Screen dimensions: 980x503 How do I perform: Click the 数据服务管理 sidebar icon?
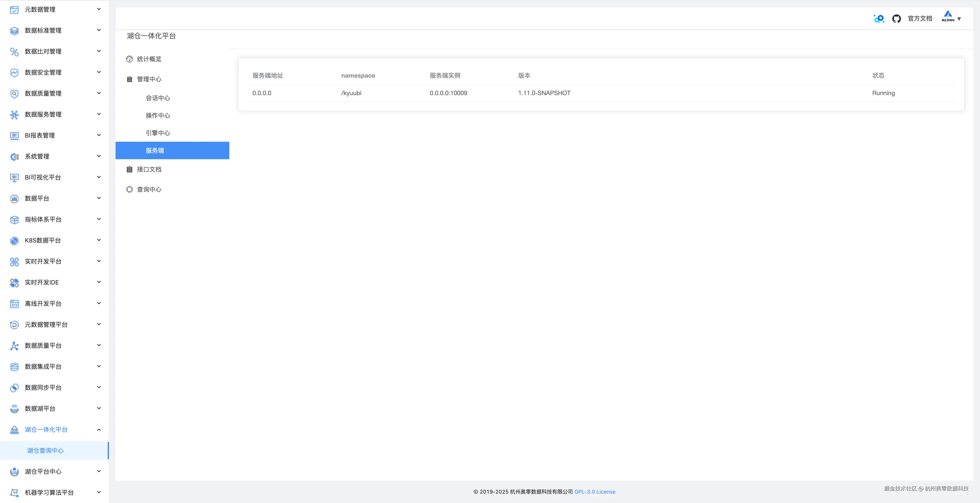tap(14, 114)
